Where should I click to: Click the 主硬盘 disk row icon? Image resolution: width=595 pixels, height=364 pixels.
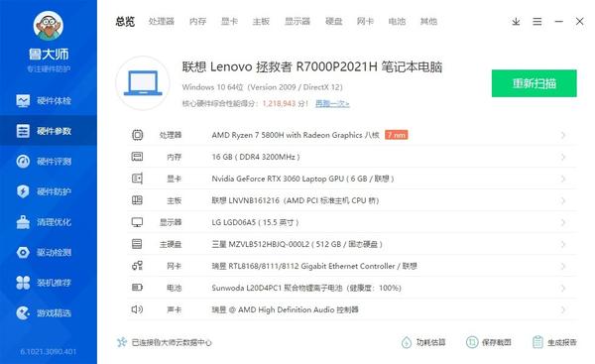coord(137,244)
